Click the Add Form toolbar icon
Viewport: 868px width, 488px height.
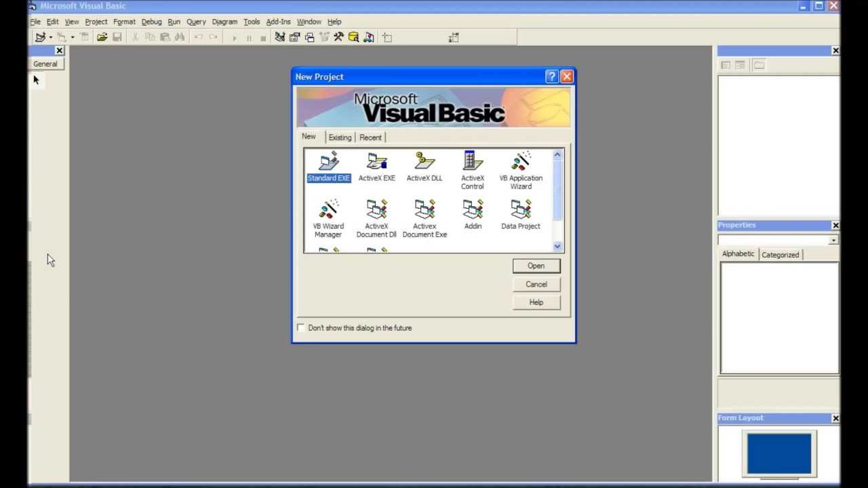(x=62, y=37)
